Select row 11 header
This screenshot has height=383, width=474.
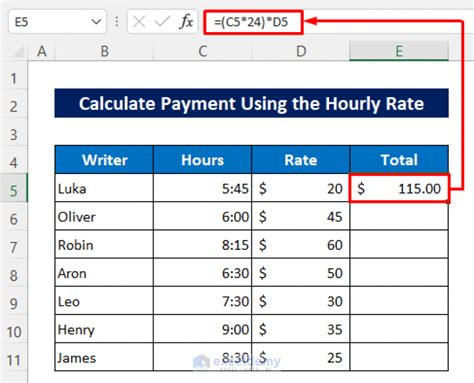pyautogui.click(x=14, y=360)
